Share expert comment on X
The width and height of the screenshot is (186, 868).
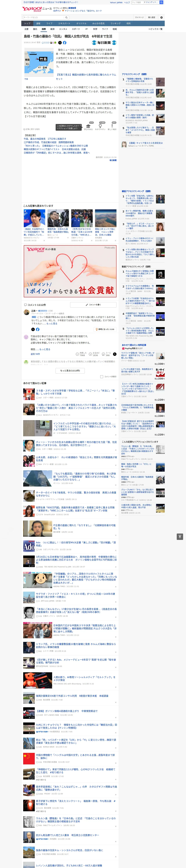33,329
